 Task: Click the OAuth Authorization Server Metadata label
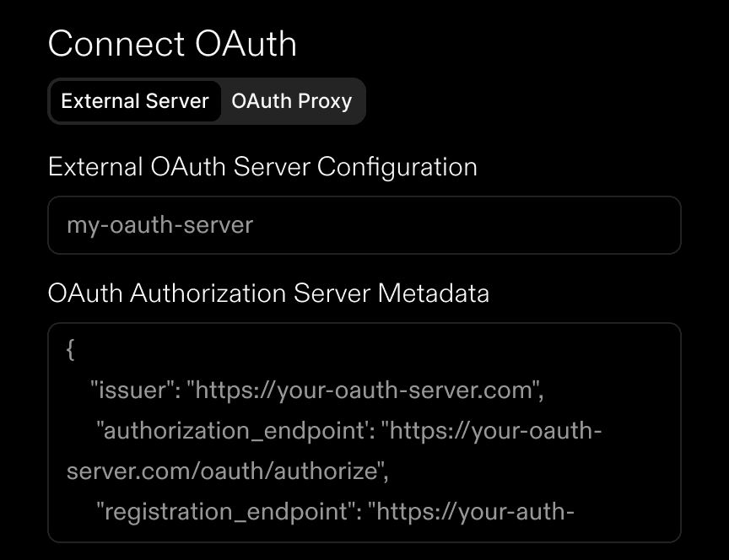point(272,293)
